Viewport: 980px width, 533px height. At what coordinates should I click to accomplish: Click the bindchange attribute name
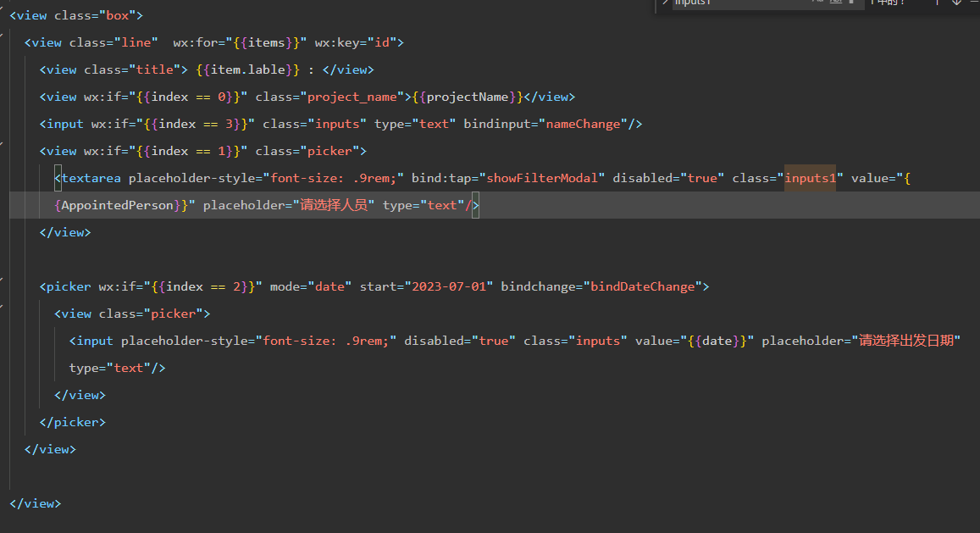pos(538,286)
